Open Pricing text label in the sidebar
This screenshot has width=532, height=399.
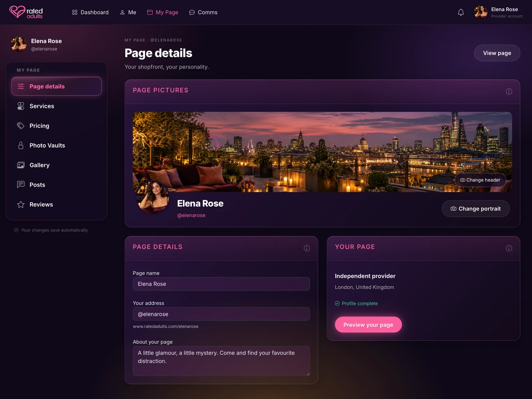tap(39, 126)
